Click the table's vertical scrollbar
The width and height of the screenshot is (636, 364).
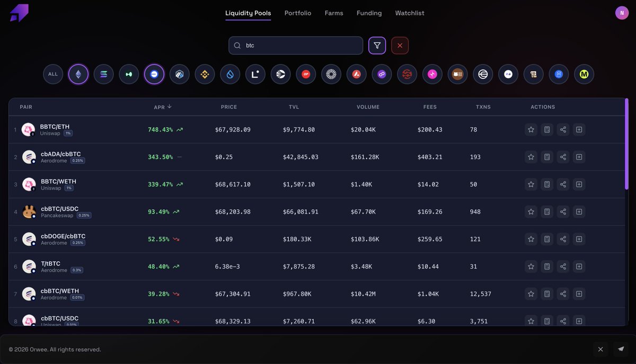[626, 144]
